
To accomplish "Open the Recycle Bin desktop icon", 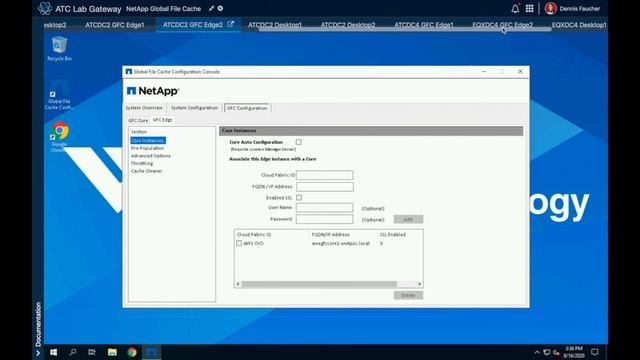I will (x=59, y=48).
